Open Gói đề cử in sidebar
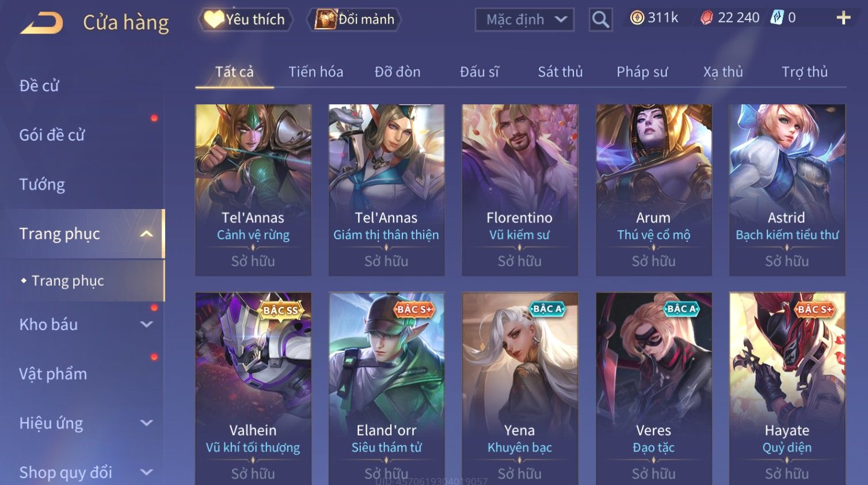868x485 pixels. [52, 135]
